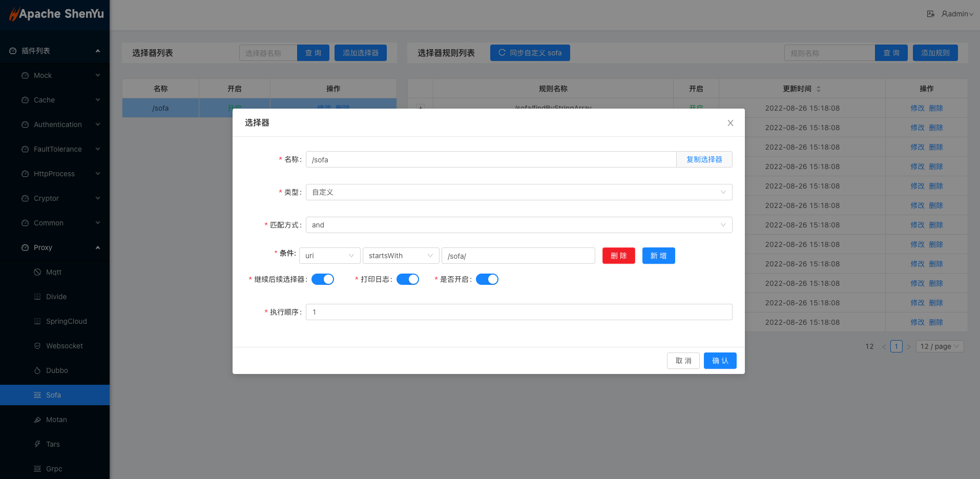This screenshot has width=980, height=479.
Task: Close the selector dialog with X
Action: [730, 123]
